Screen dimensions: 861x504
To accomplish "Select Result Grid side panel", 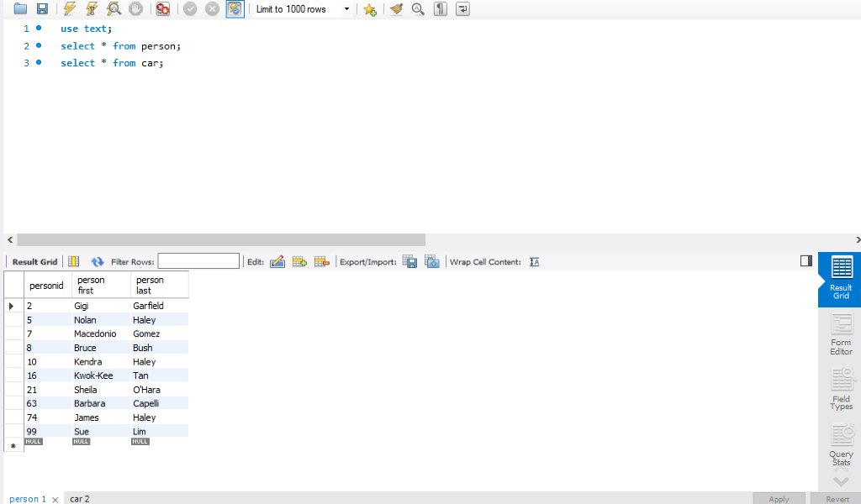I will [x=841, y=278].
